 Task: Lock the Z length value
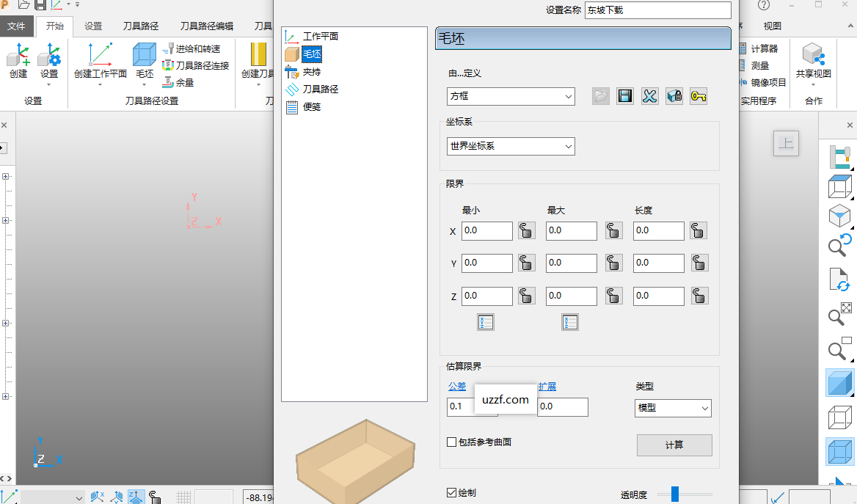699,296
